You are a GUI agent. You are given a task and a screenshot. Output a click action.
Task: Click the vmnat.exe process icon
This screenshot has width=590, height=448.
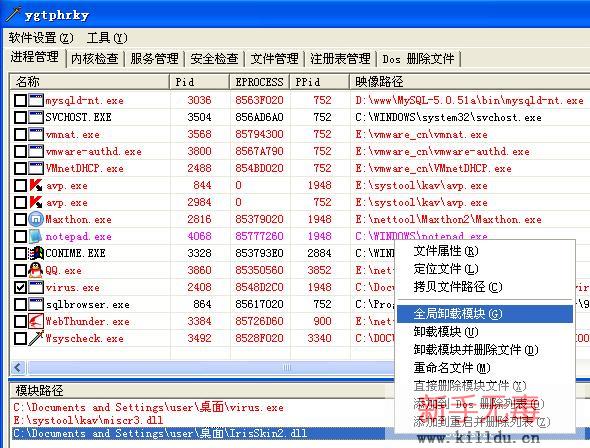point(36,134)
